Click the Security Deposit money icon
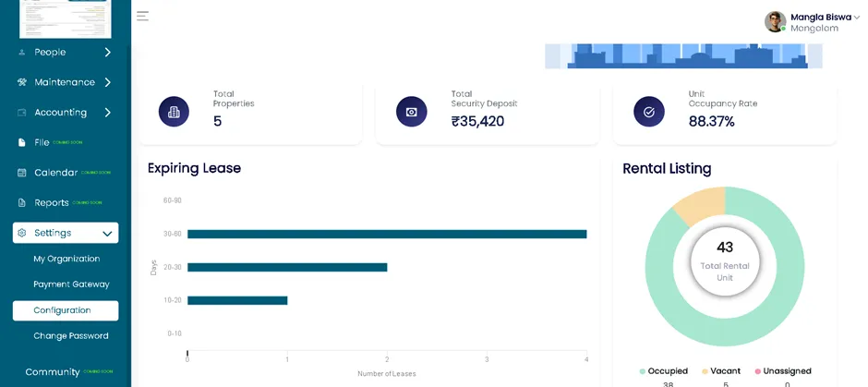The image size is (868, 387). tap(411, 111)
